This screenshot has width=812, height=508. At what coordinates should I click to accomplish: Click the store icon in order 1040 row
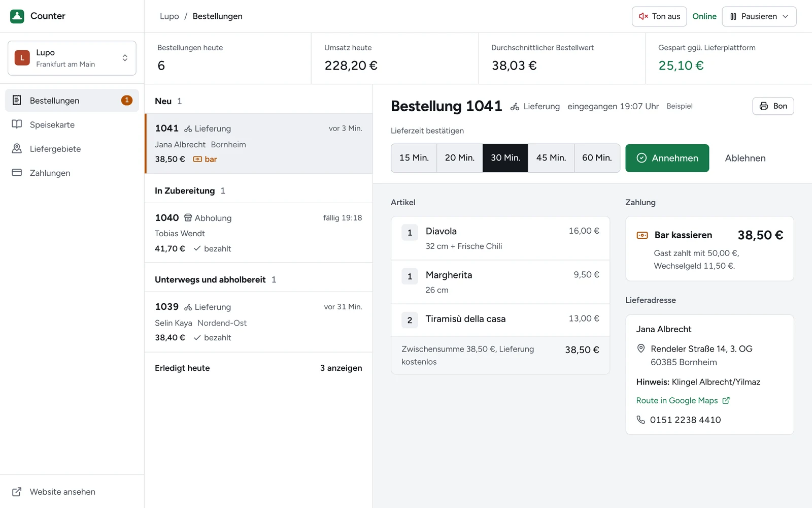pyautogui.click(x=188, y=218)
